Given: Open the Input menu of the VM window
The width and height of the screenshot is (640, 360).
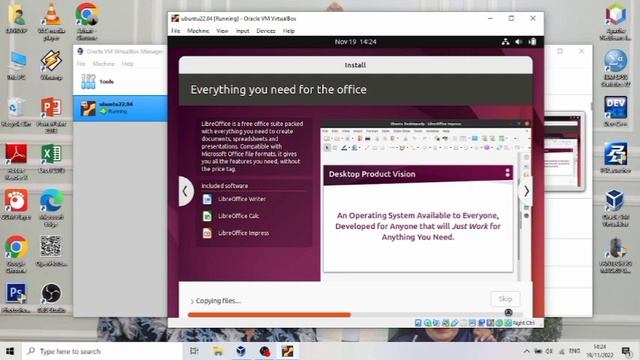Looking at the screenshot, I should (x=242, y=31).
